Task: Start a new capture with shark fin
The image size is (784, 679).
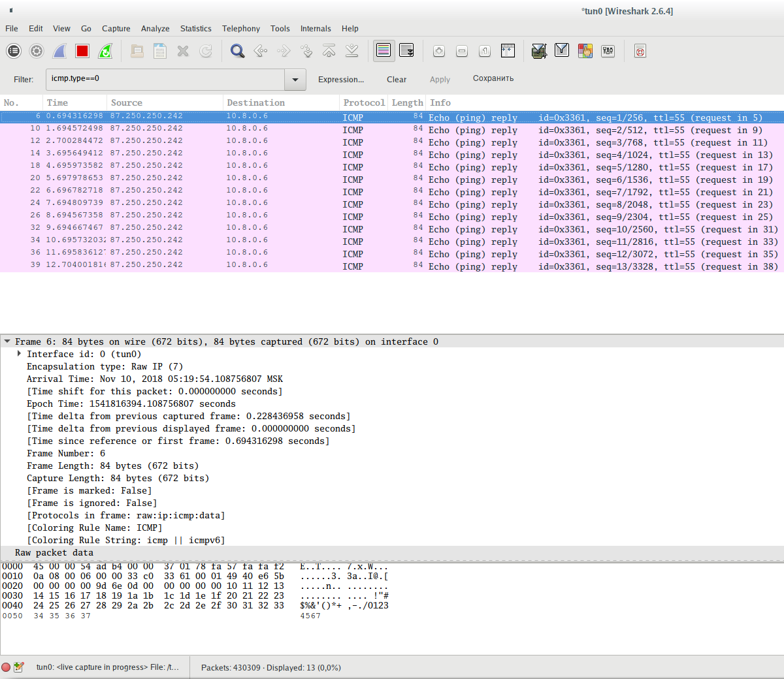Action: (59, 51)
